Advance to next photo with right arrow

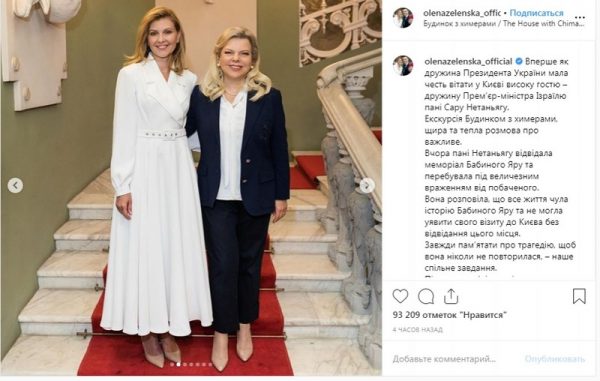(367, 186)
